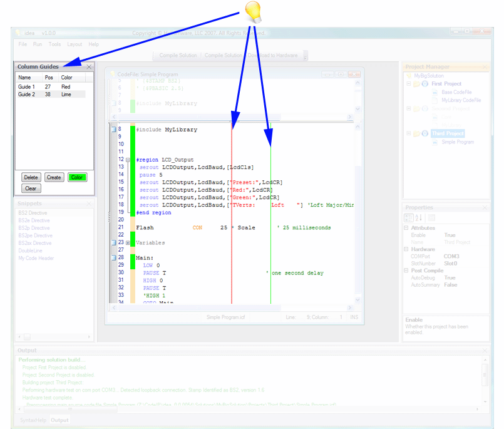Collapse the First Project tree node
Image resolution: width=504 pixels, height=429 pixels.
pyautogui.click(x=408, y=84)
